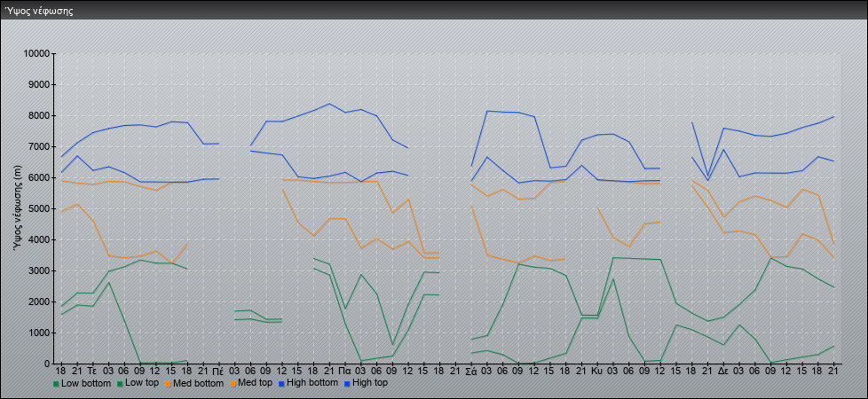
Task: Select the High bottom legend text
Action: 311,384
